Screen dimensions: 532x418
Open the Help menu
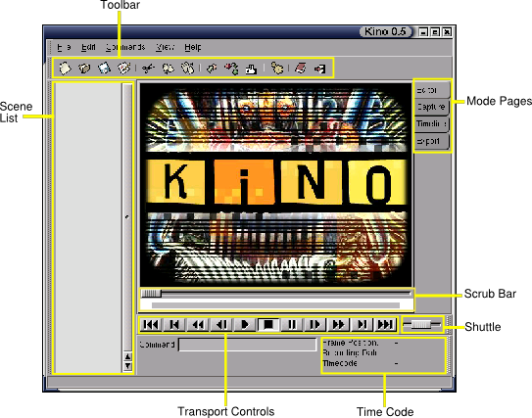coord(193,47)
